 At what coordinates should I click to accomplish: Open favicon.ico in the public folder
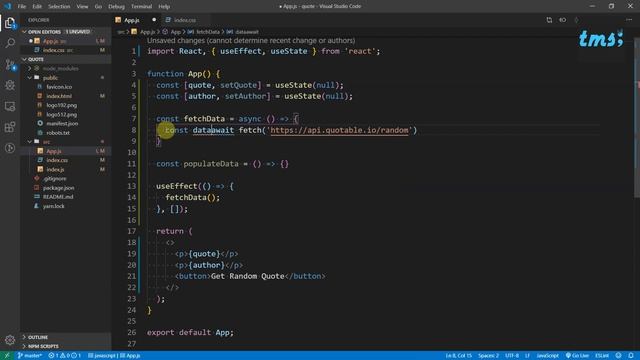coord(65,87)
